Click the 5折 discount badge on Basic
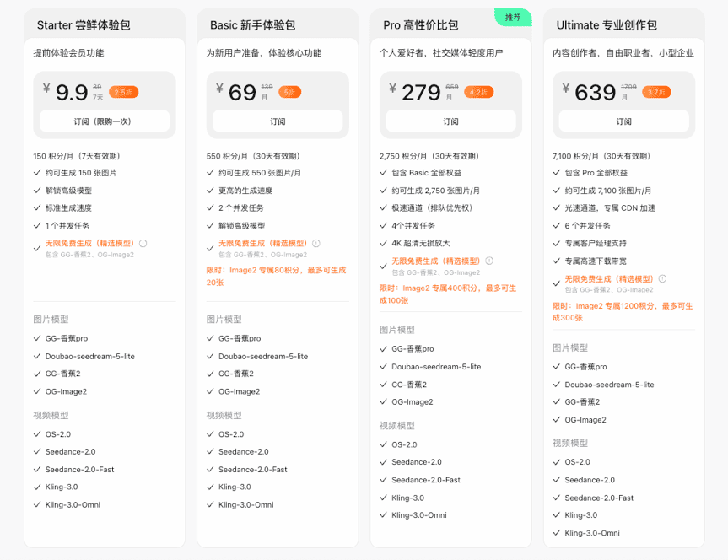The width and height of the screenshot is (728, 560). tap(289, 92)
